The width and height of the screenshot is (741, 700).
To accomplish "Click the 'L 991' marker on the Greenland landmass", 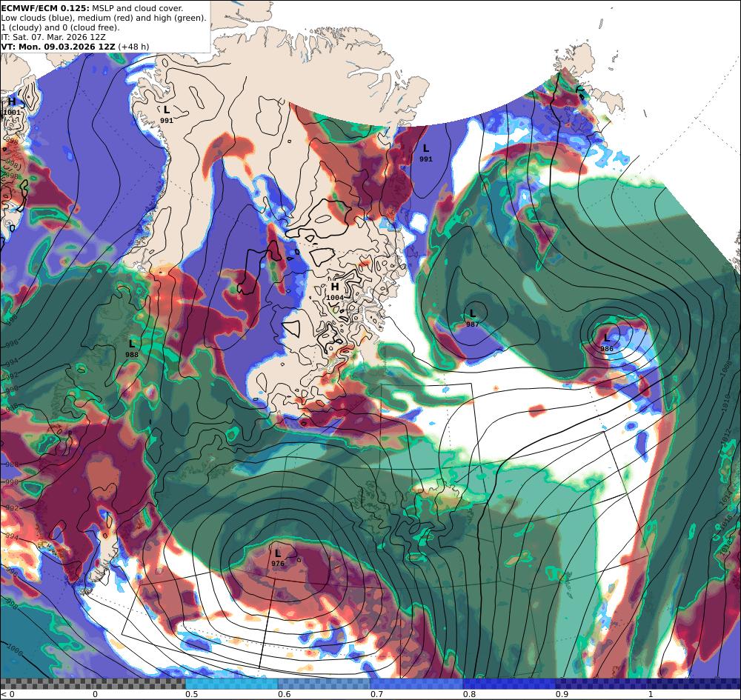I will (x=166, y=114).
